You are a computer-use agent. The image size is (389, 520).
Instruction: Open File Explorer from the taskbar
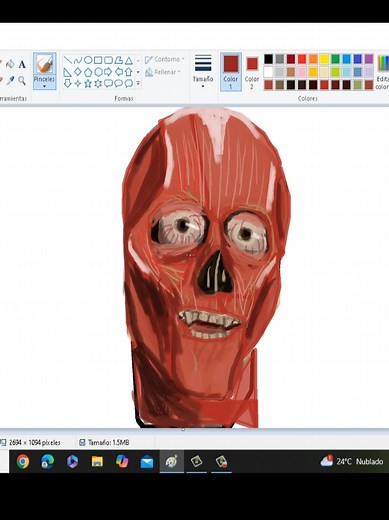(97, 461)
